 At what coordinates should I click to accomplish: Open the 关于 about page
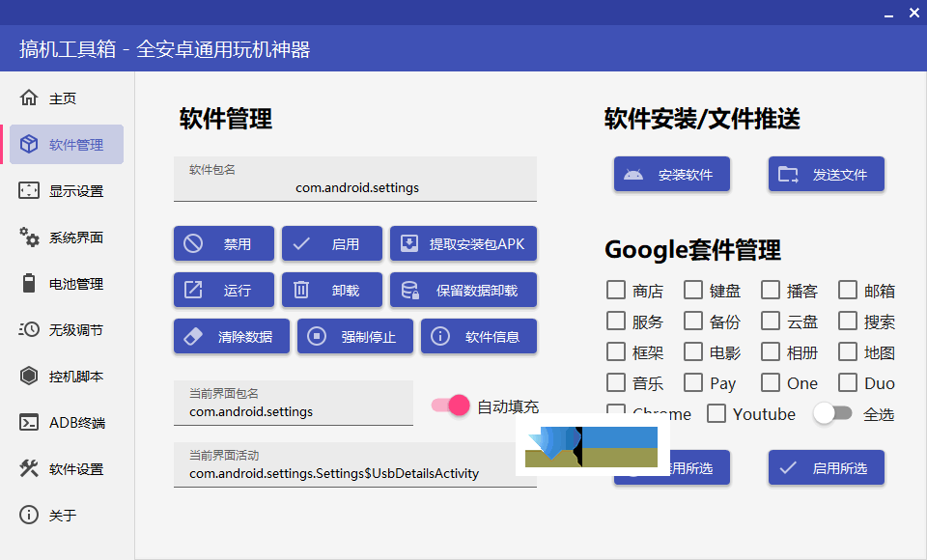[x=67, y=515]
